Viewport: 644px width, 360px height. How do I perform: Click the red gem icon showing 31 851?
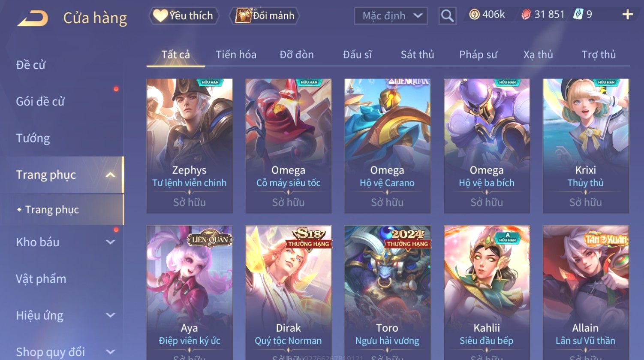pos(526,15)
